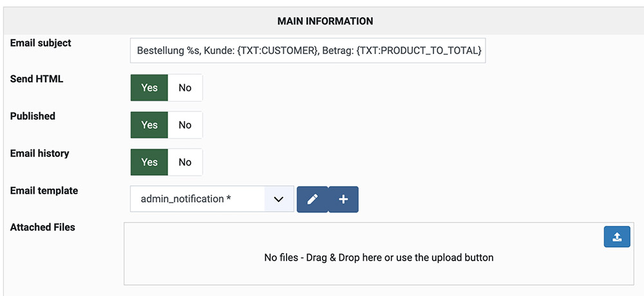Screen dimensions: 644x296
Task: Click the Email history label
Action: coord(39,154)
